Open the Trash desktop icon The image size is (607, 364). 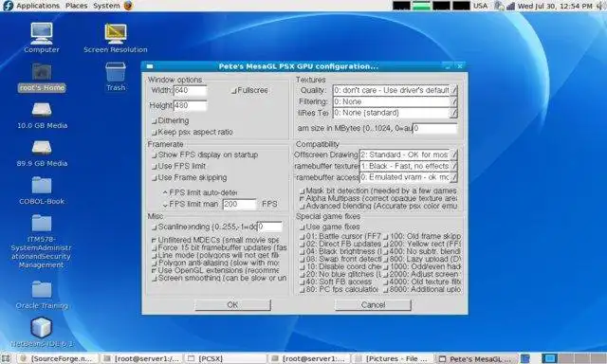[116, 72]
